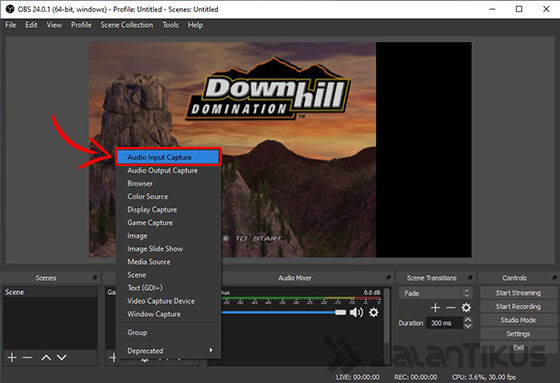Image resolution: width=560 pixels, height=383 pixels.
Task: Click Exit button in Controls
Action: [518, 347]
